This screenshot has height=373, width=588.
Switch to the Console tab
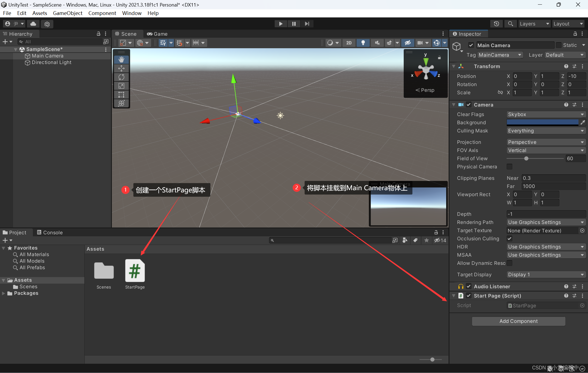coord(50,232)
